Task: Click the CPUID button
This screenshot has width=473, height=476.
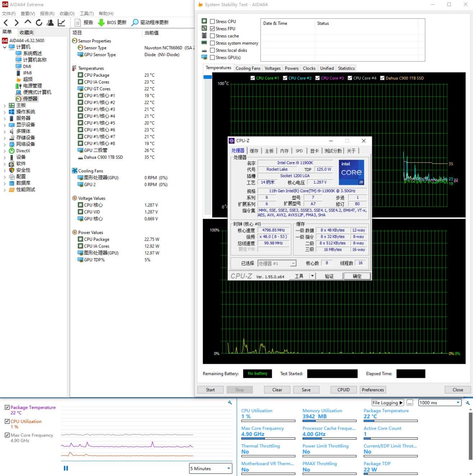Action: coord(343,390)
